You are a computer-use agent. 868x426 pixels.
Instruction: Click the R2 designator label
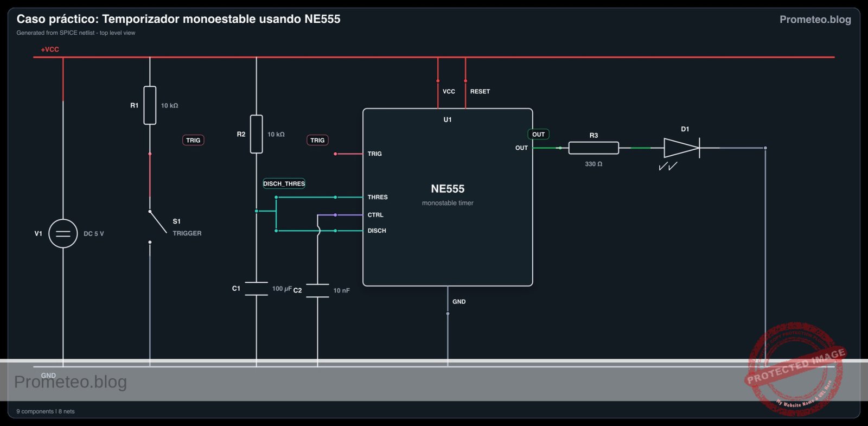coord(241,135)
